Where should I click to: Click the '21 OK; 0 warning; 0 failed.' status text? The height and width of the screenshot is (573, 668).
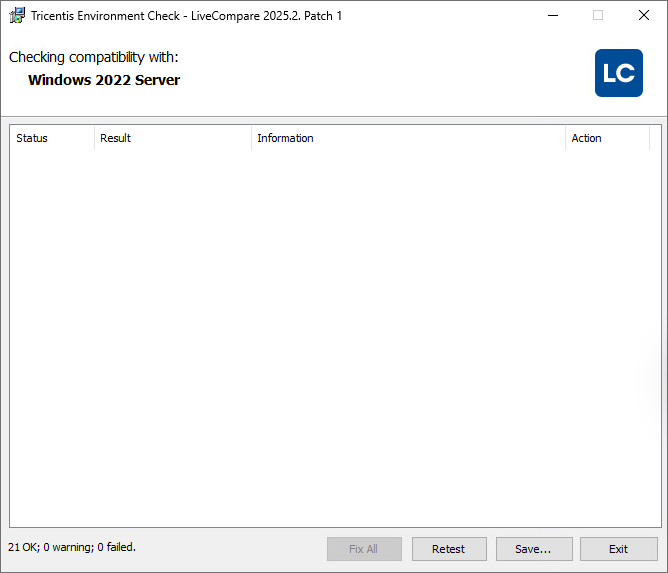[x=72, y=547]
